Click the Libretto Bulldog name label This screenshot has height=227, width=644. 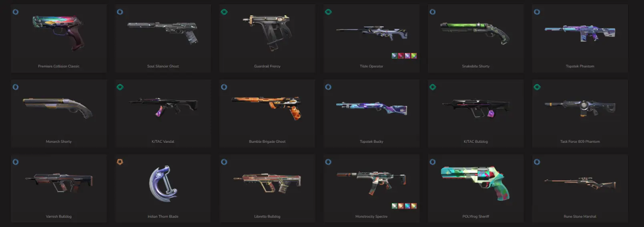(267, 217)
